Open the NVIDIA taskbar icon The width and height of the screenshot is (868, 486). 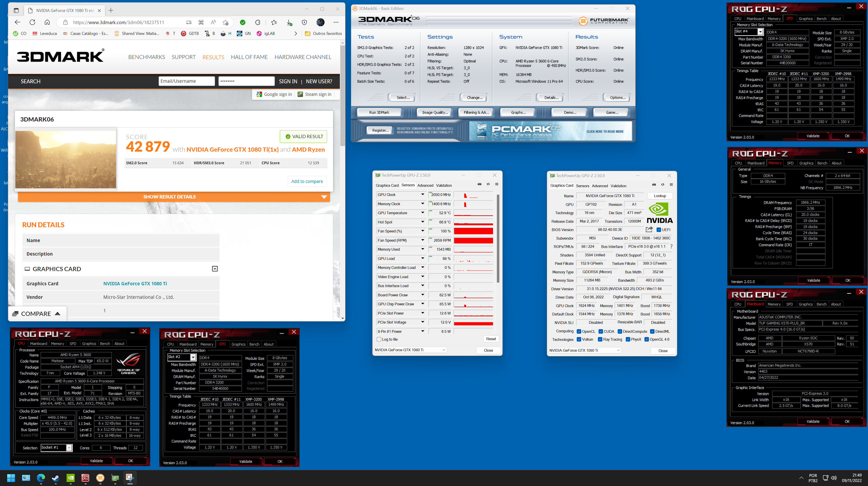click(70, 478)
